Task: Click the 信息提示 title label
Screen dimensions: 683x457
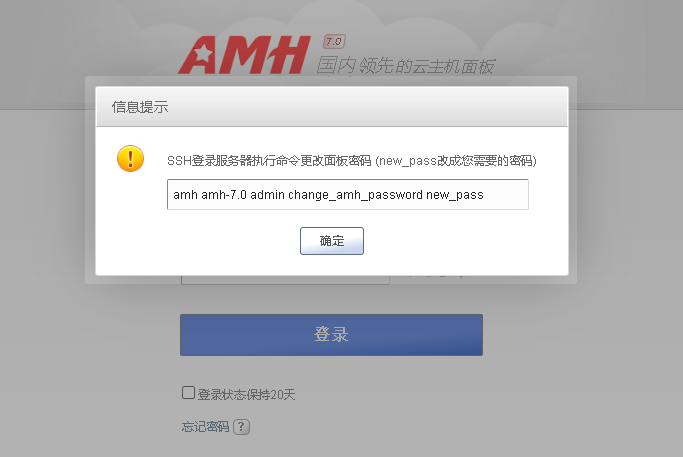Action: click(140, 107)
